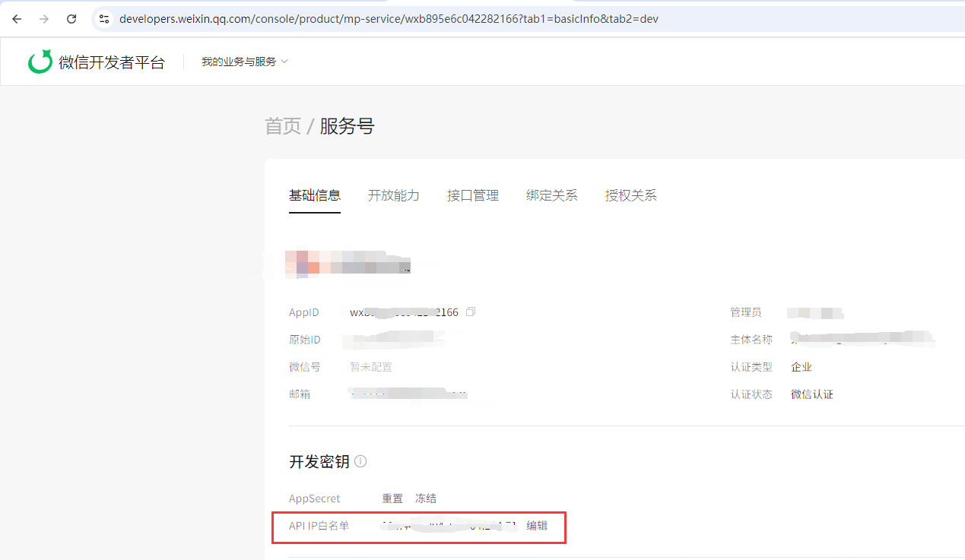Viewport: 965px width, 560px height.
Task: Select the 接口管理 tab
Action: click(x=473, y=195)
